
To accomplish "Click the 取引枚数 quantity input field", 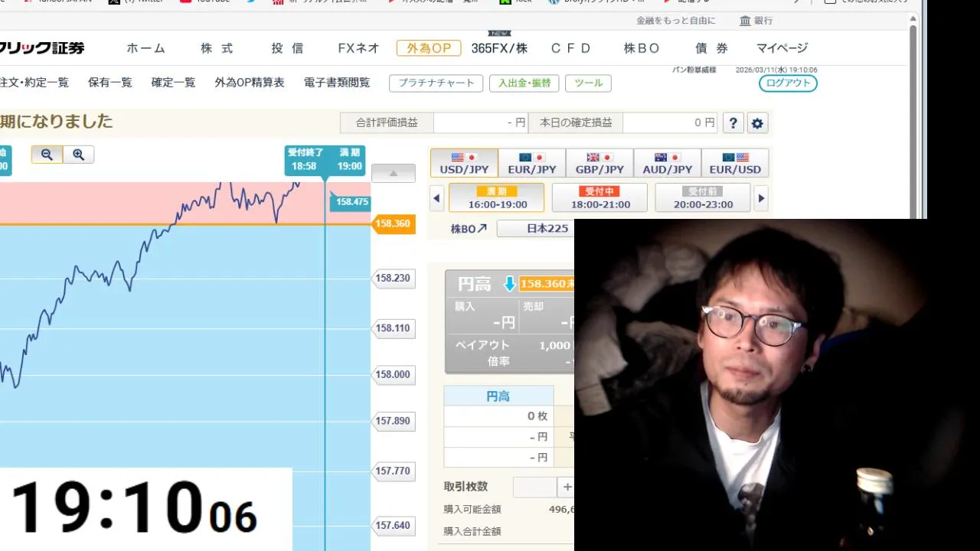I will (535, 487).
